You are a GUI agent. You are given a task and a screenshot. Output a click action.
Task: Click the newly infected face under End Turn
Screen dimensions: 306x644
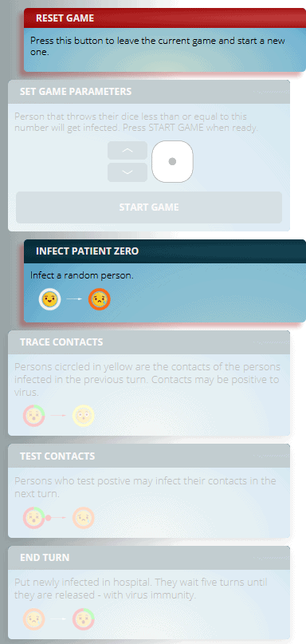pyautogui.click(x=34, y=619)
